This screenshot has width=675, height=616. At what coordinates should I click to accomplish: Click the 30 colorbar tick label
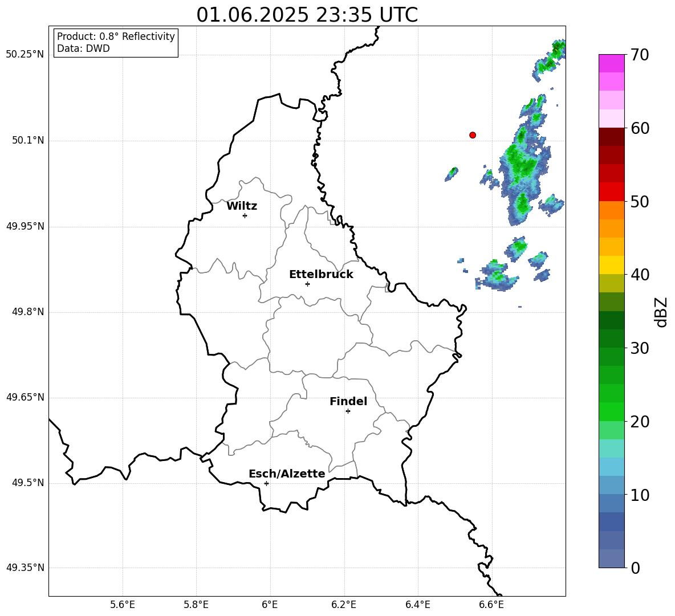tap(640, 348)
